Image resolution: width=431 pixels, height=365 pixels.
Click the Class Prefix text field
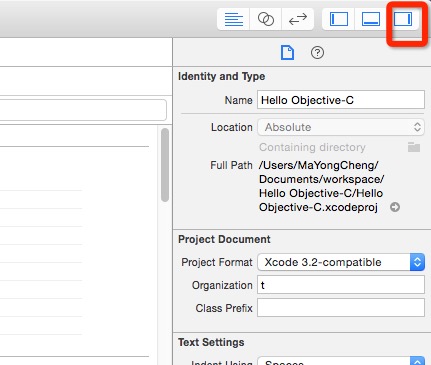[341, 308]
